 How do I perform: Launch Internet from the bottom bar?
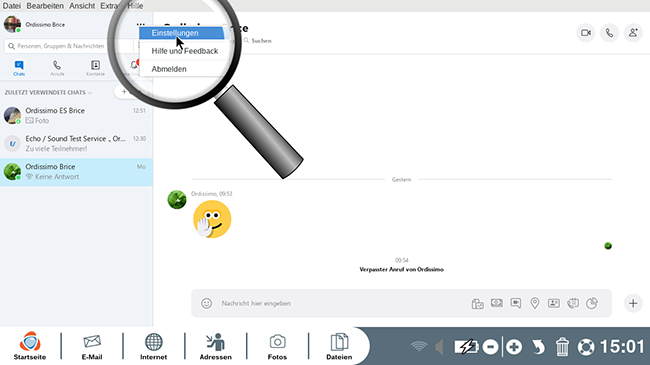153,346
